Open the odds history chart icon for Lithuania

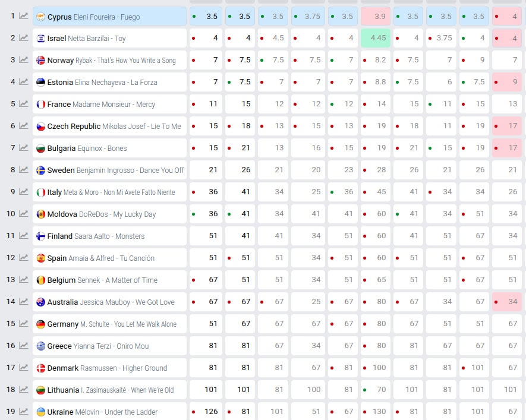coord(24,390)
